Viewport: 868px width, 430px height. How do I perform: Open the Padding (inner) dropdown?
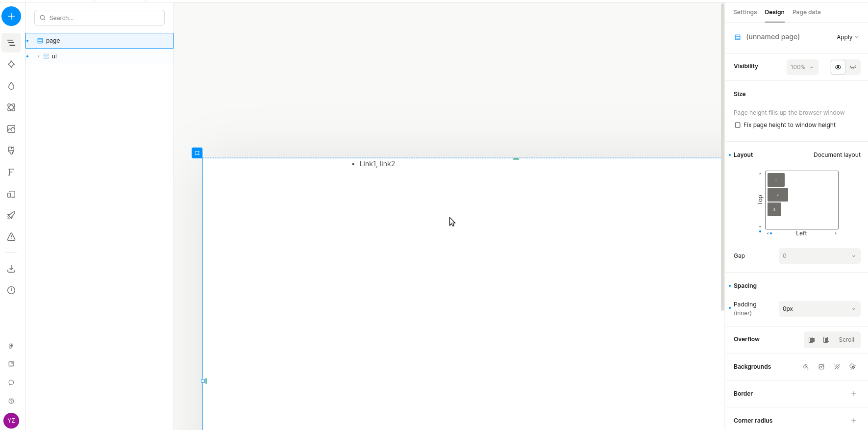(x=819, y=309)
